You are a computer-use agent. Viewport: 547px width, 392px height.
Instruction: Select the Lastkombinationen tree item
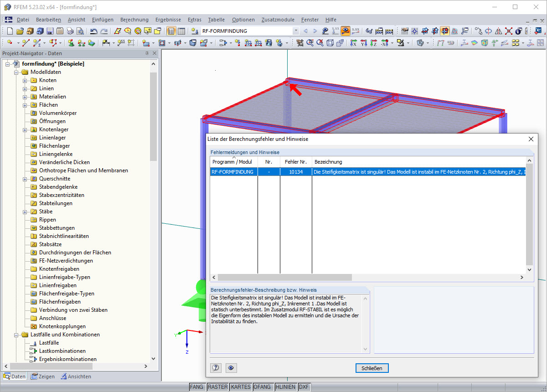[x=62, y=351]
